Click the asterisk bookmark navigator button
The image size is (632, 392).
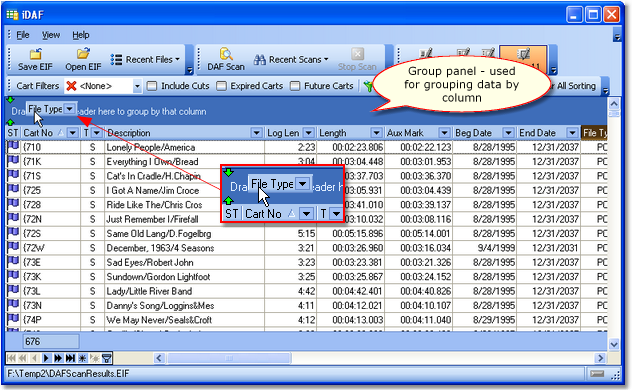82,358
